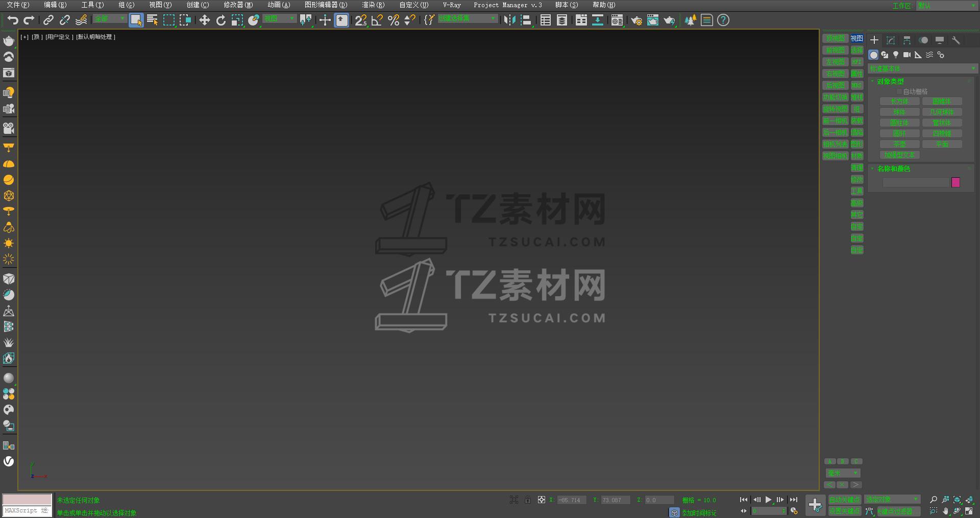Open the 毫米 units dropdown
This screenshot has width=980, height=518.
843,473
